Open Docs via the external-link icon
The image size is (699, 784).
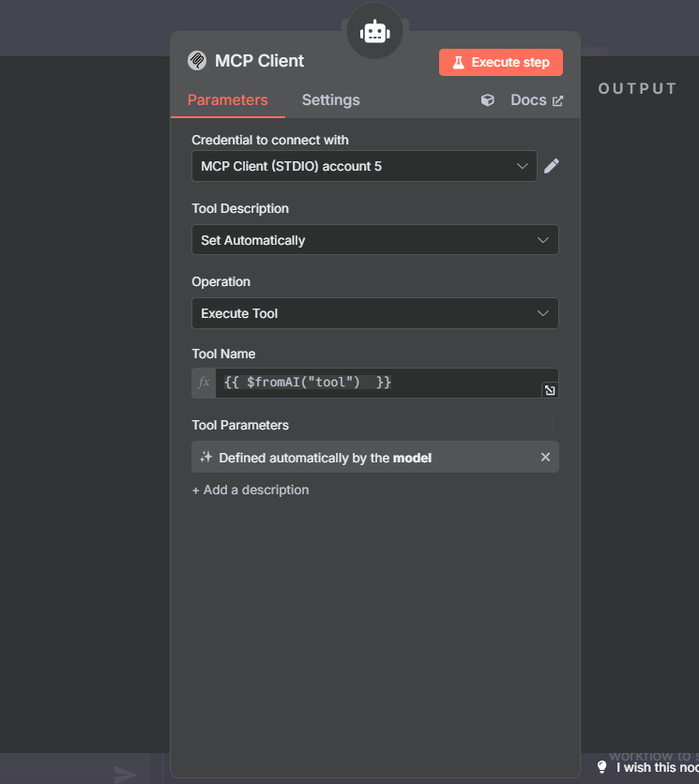[x=560, y=99]
